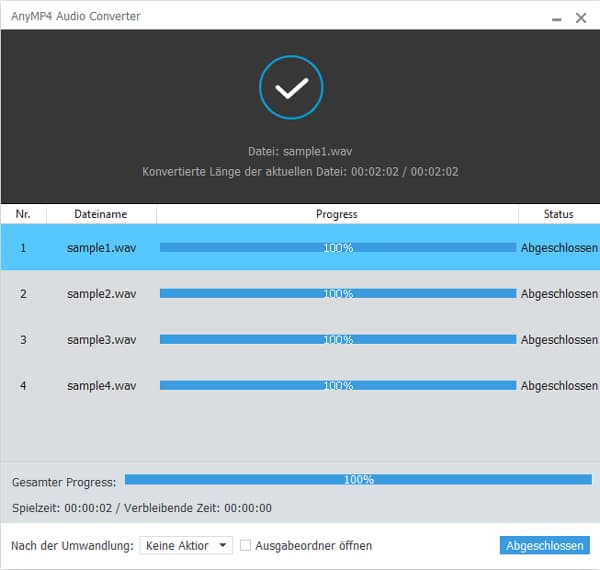This screenshot has width=600, height=570.
Task: Select the sample3.wav file name
Action: tap(101, 340)
